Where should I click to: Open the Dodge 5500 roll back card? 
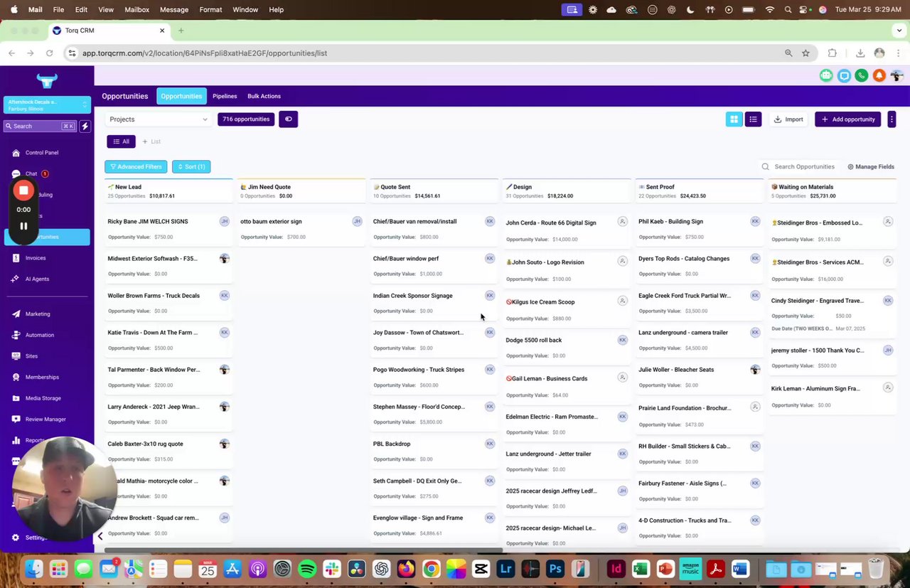pyautogui.click(x=566, y=347)
